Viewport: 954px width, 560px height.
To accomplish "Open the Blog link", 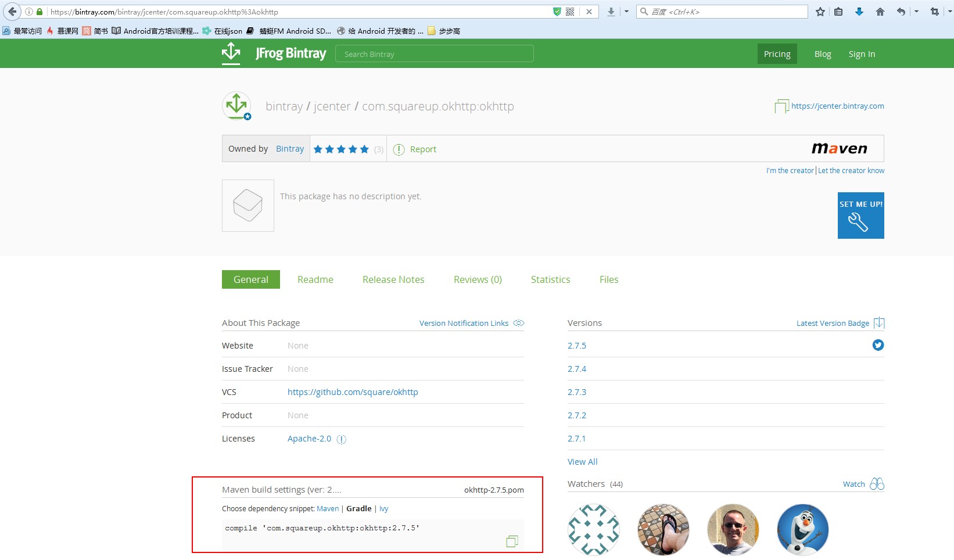I will [823, 54].
